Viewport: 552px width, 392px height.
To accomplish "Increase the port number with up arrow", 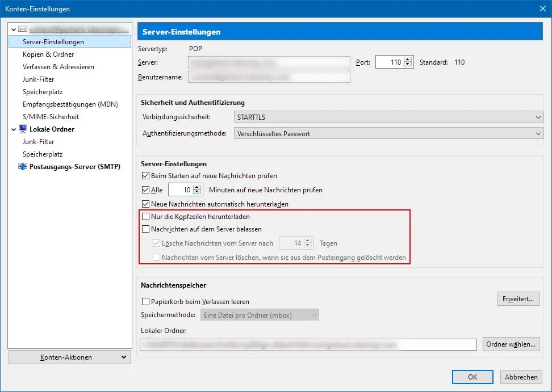I will point(408,60).
